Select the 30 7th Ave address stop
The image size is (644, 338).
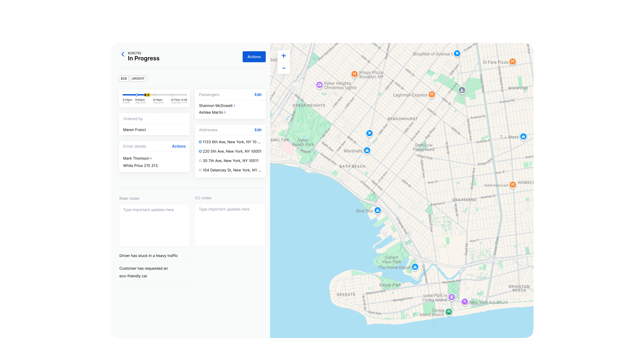[x=230, y=161]
